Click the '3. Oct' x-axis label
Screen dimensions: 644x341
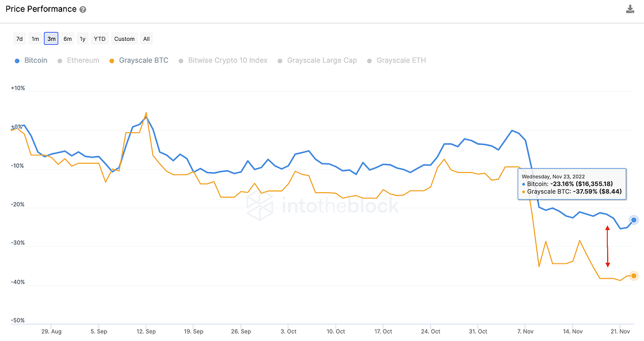pyautogui.click(x=288, y=331)
